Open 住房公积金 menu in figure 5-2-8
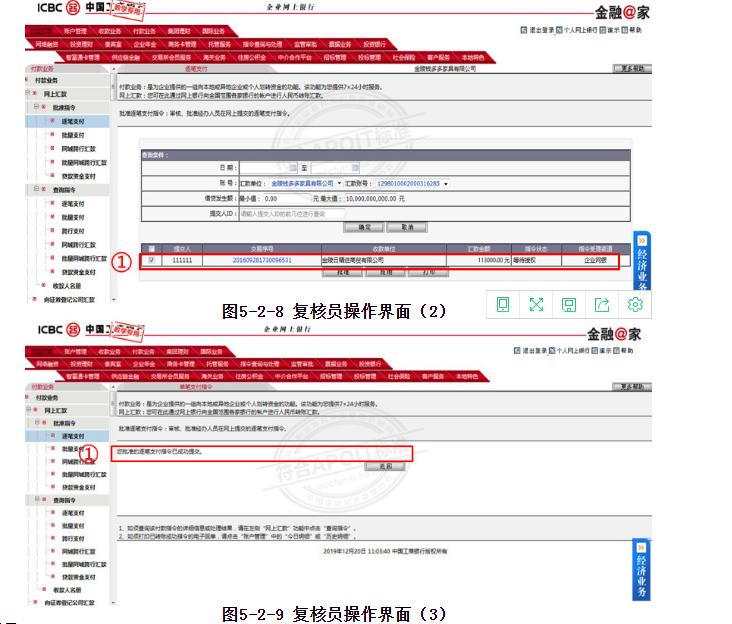 point(252,57)
